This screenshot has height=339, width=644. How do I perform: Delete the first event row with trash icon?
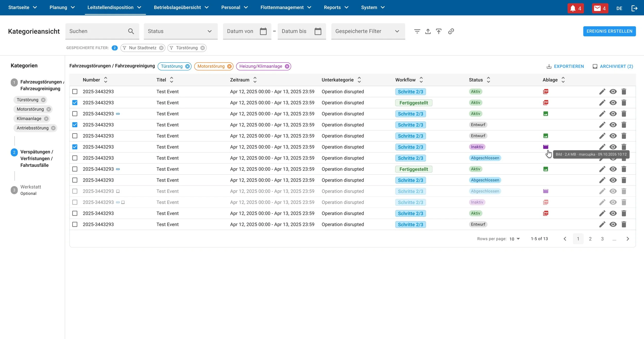click(624, 91)
